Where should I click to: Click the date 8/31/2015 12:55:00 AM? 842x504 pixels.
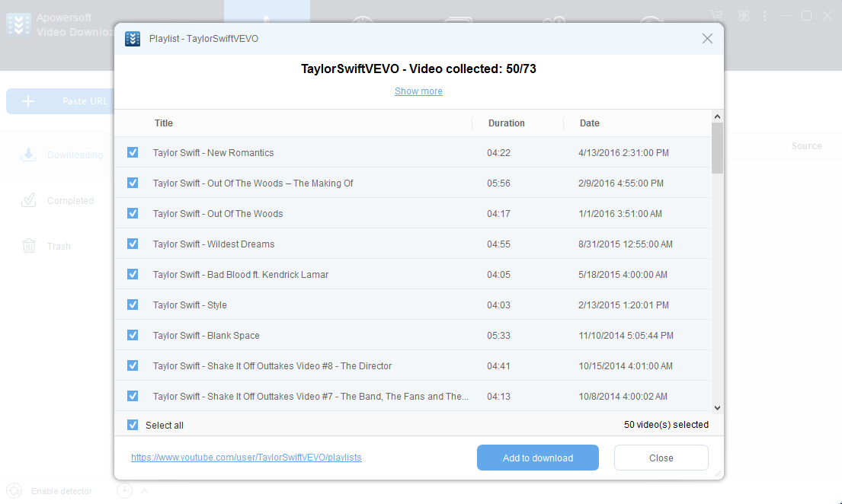click(x=626, y=244)
